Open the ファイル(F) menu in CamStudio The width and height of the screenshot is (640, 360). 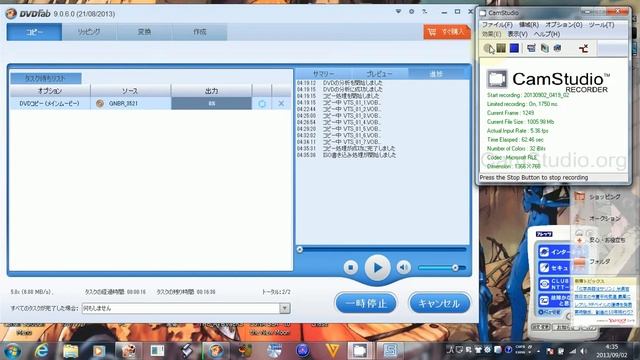point(497,25)
